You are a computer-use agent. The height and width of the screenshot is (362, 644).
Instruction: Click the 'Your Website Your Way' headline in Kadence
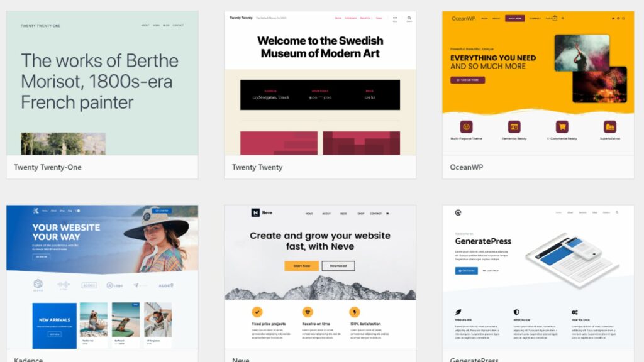[x=66, y=232]
